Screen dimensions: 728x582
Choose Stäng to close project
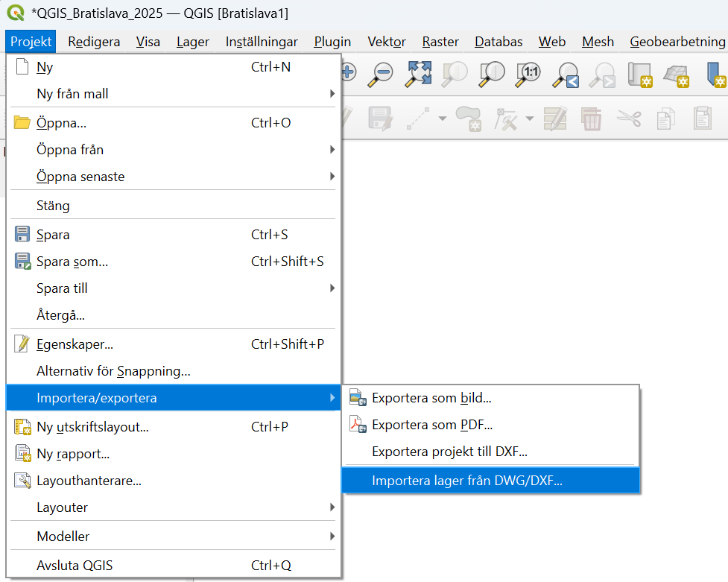tap(174, 206)
